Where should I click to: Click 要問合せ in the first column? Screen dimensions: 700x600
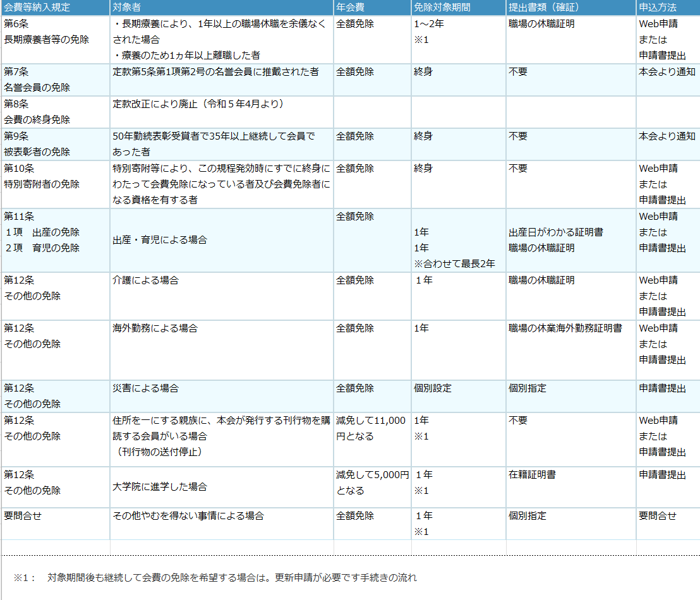pyautogui.click(x=23, y=515)
